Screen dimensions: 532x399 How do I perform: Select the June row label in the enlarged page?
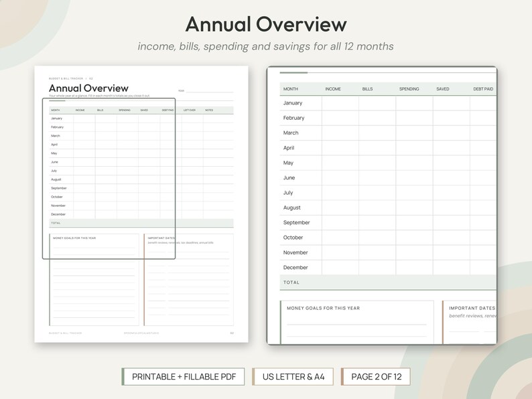point(289,177)
